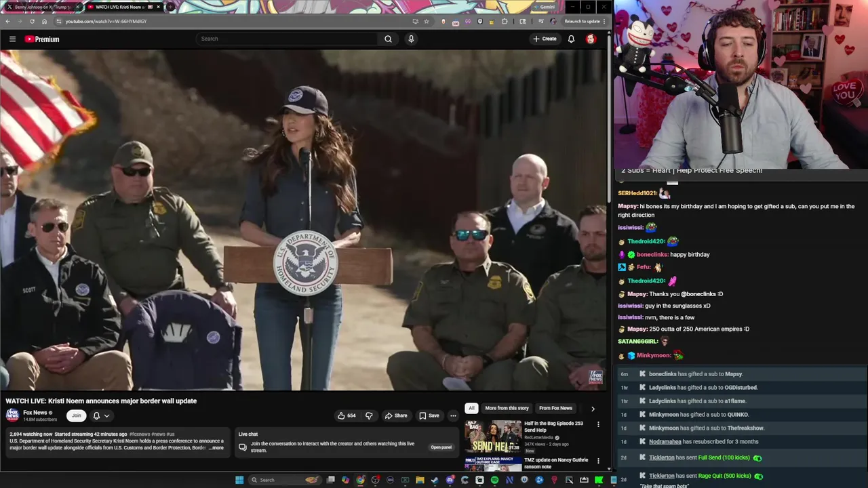Select the All filter chip
This screenshot has width=868, height=488.
[x=471, y=408]
